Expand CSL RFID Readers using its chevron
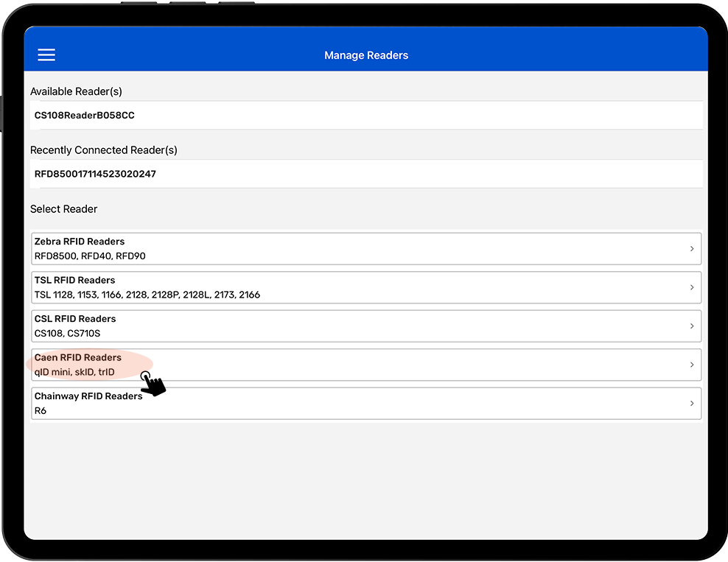Screen dimensions: 728x562 (x=691, y=326)
